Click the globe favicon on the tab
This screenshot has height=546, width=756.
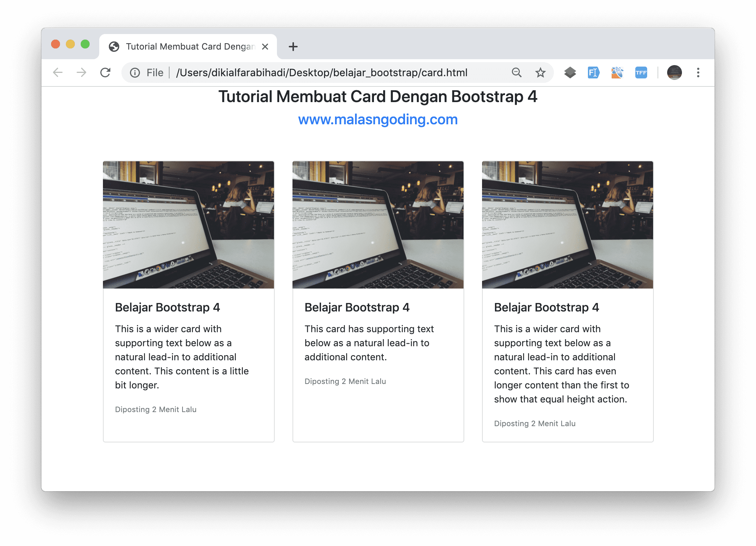[x=114, y=47]
